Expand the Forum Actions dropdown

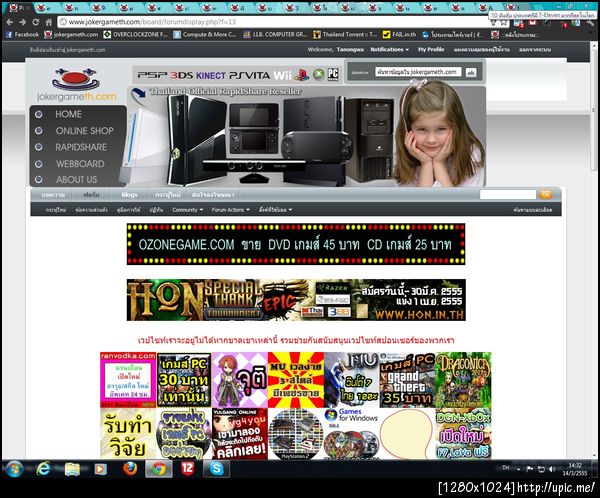(230, 210)
